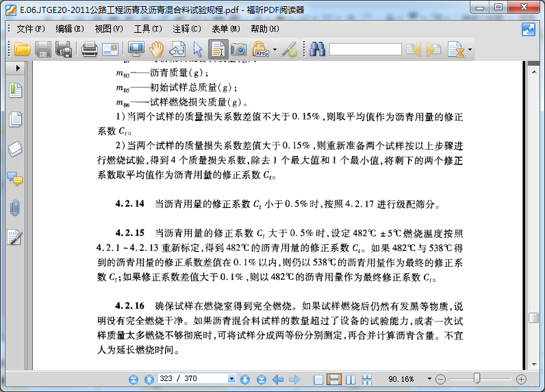The width and height of the screenshot is (545, 392).
Task: Open the Attachments paperclip panel
Action: (14, 208)
